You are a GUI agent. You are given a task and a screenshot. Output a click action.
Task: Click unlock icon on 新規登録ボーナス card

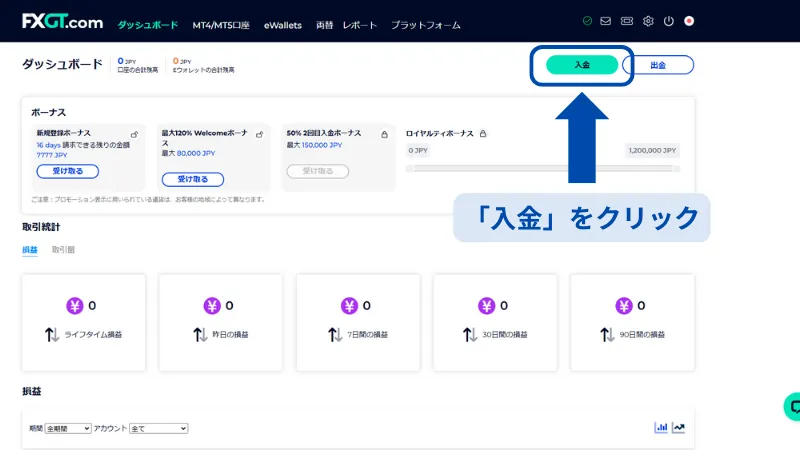(134, 135)
